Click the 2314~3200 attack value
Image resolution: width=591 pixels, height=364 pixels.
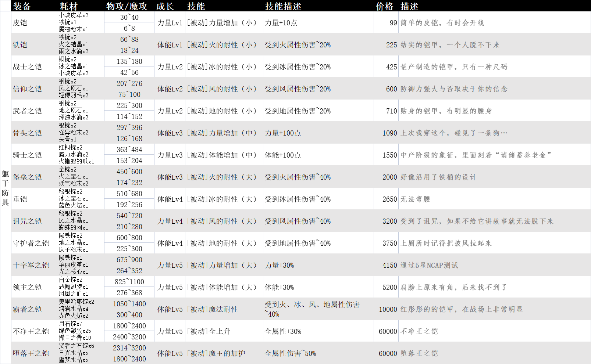point(129,348)
